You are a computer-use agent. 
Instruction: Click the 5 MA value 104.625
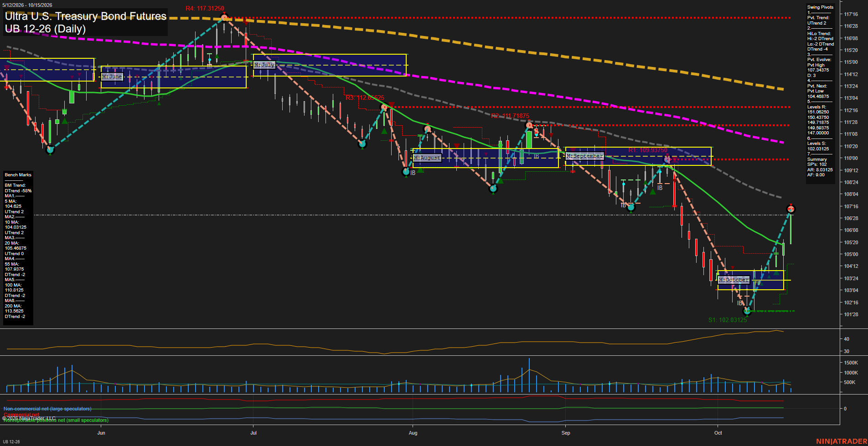(x=13, y=206)
